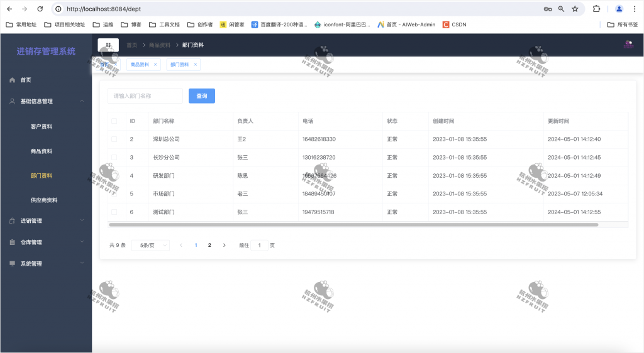The image size is (644, 353).
Task: Open 工具文档 bookmark folder
Action: 164,24
